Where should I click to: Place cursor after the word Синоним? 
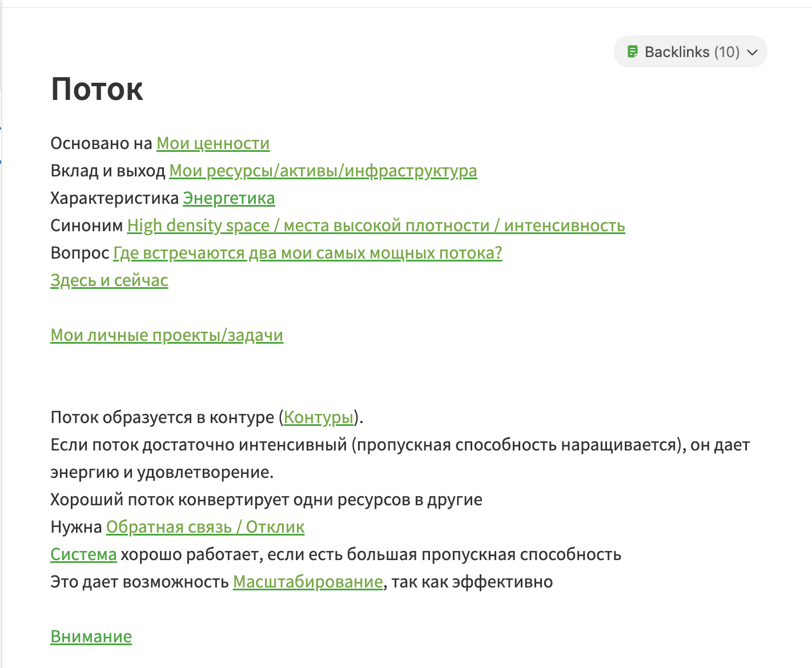(x=123, y=226)
